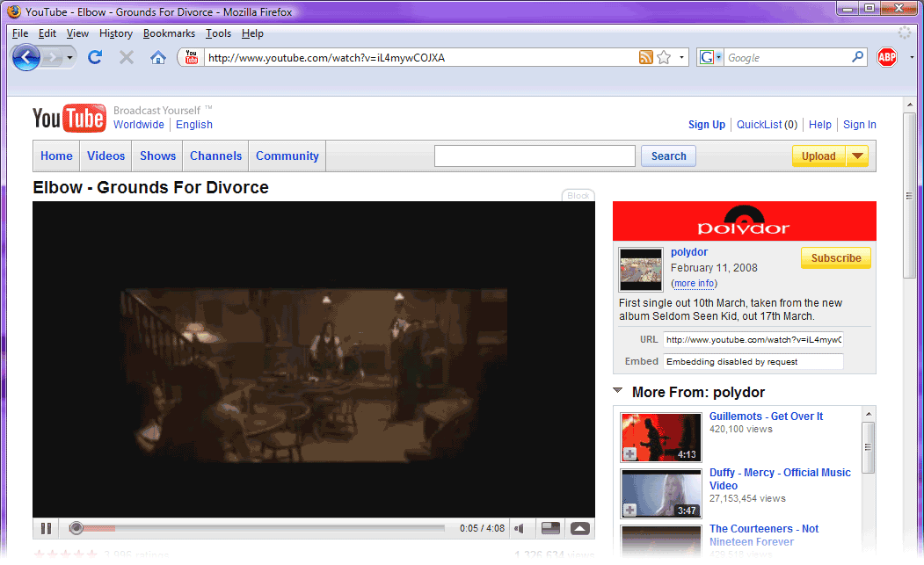Click the YouTube site identity favicon
924x565 pixels.
[192, 57]
